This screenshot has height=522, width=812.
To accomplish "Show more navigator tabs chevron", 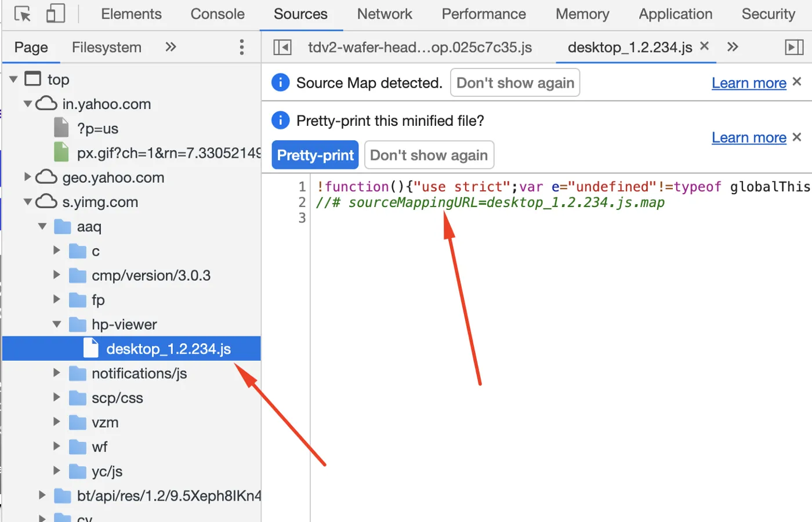I will [x=171, y=47].
